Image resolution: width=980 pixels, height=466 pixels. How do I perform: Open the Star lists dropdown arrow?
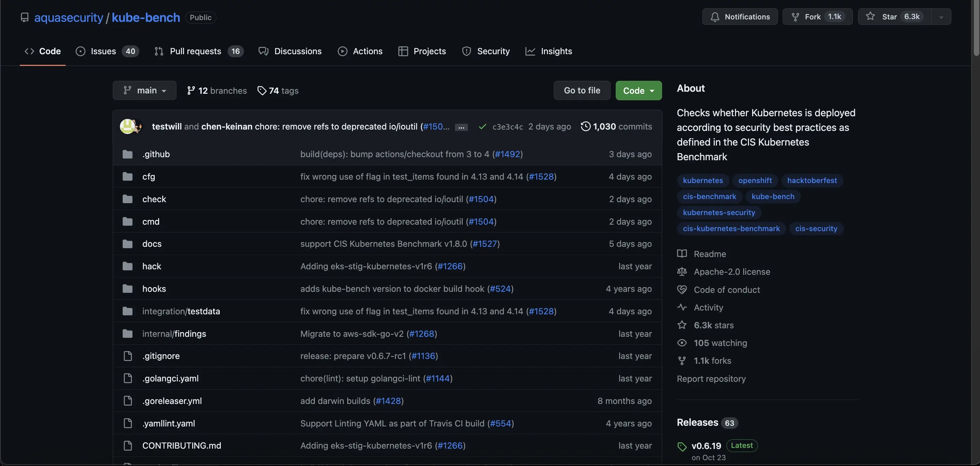coord(941,17)
